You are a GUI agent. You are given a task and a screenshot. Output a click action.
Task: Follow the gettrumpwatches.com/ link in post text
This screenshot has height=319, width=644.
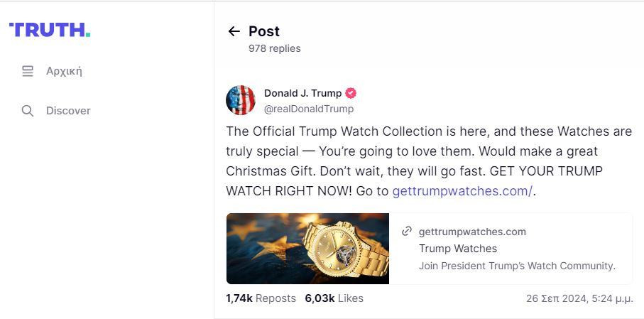click(462, 191)
